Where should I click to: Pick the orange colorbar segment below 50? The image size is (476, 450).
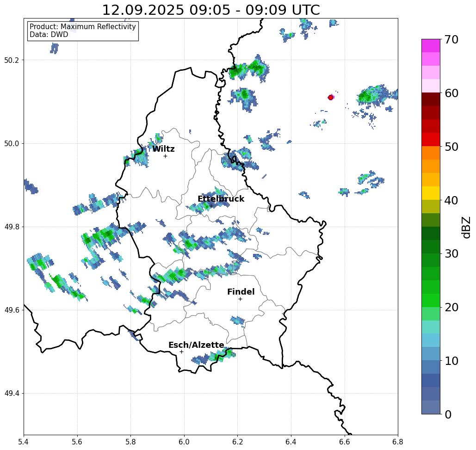click(431, 153)
